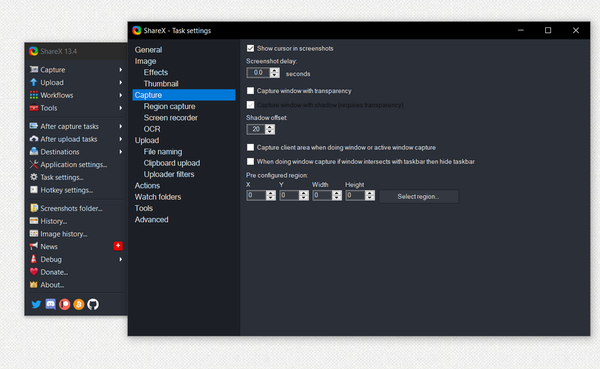The image size is (600, 369).
Task: Open Hotkey settings from main menu
Action: [x=67, y=190]
